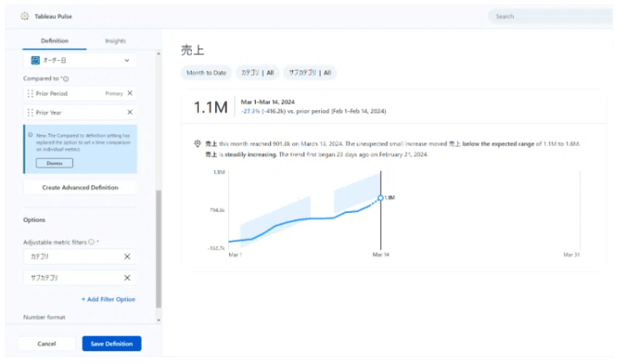Click the drag handle beside Prior Year

[30, 113]
